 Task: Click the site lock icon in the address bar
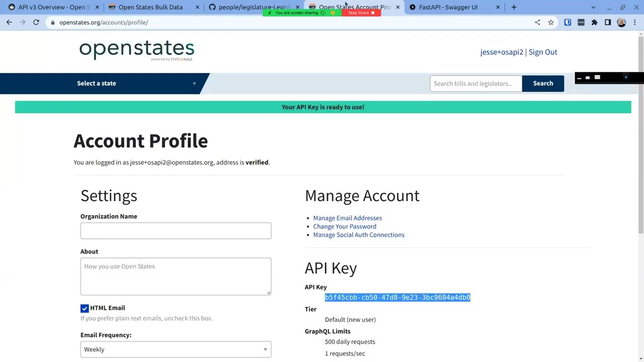point(52,22)
